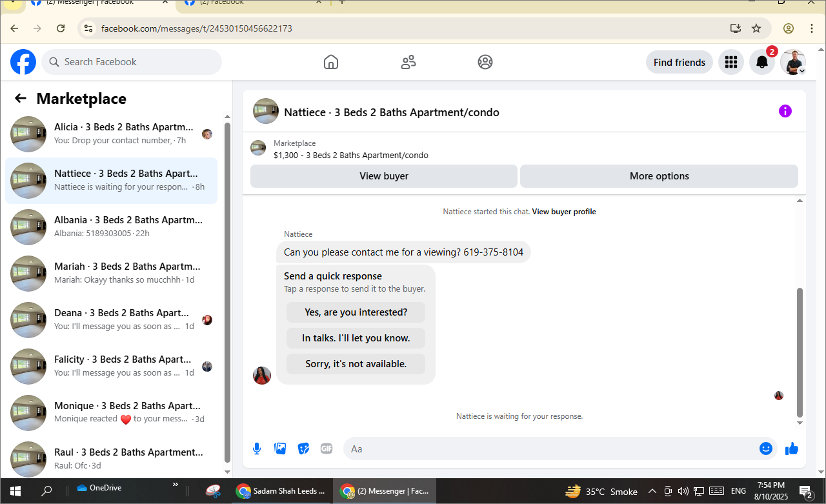
Task: Click the '$1,300 - 3 Beds 2 Baths' listing text
Action: (351, 155)
